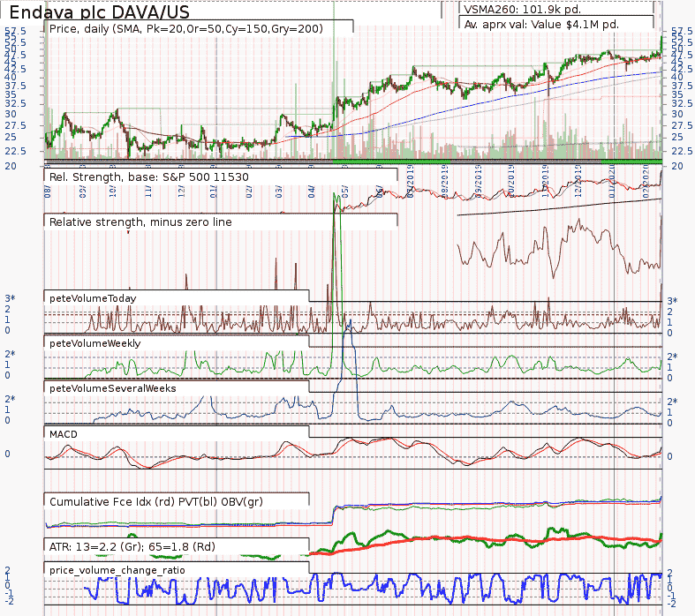Click the 'VSMA260: 101.9k pd.' label
This screenshot has width=695, height=616.
[x=522, y=10]
